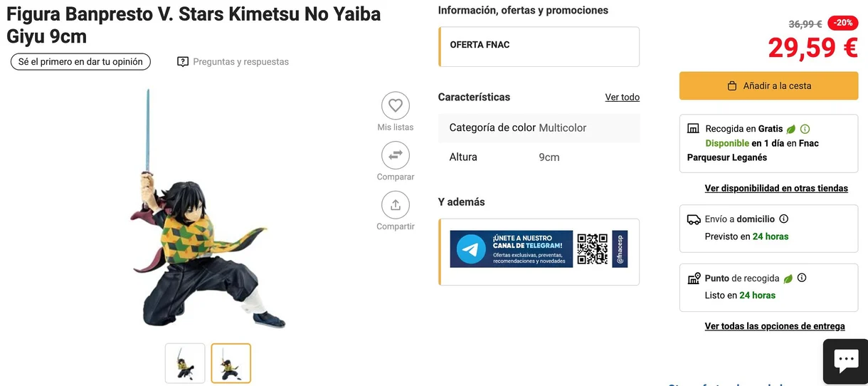The width and height of the screenshot is (868, 386).
Task: Open Ver todas las opciones de entrega
Action: point(775,326)
